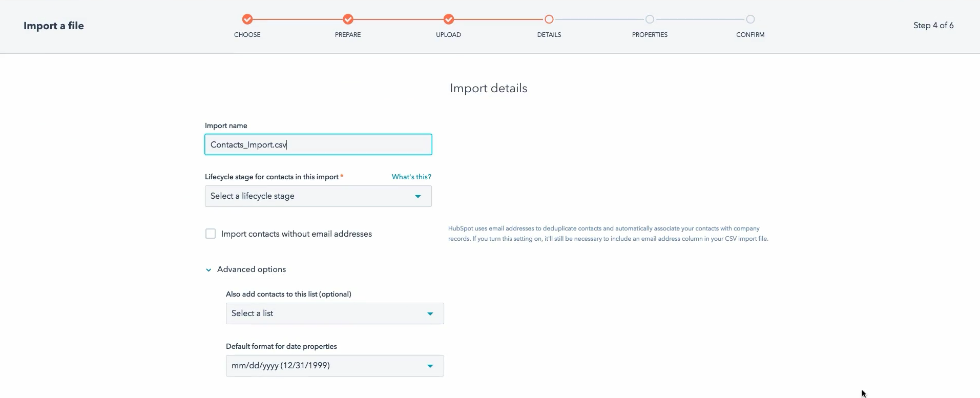Click the Properties step circle indicator
Screen dimensions: 980x398
tap(650, 19)
